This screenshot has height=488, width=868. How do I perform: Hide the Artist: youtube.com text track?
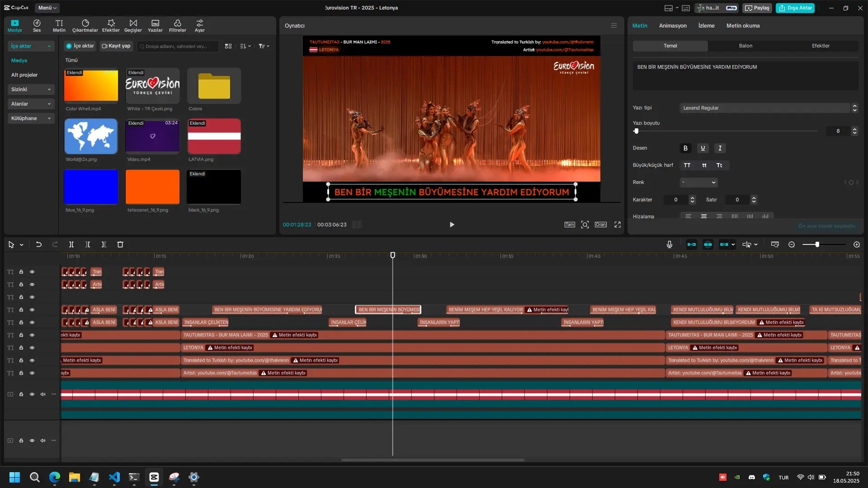point(32,373)
